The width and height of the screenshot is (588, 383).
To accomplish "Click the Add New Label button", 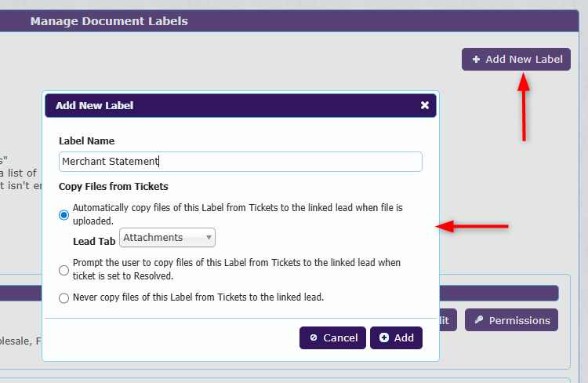I will [516, 60].
